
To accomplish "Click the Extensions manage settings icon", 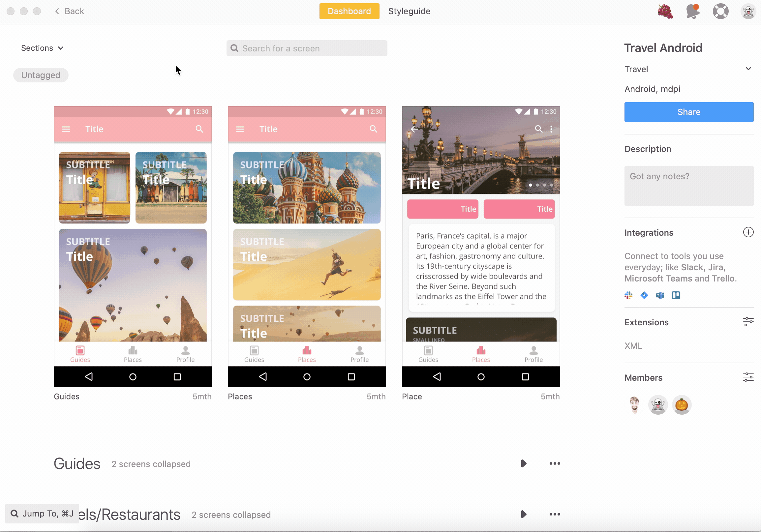I will click(x=748, y=322).
